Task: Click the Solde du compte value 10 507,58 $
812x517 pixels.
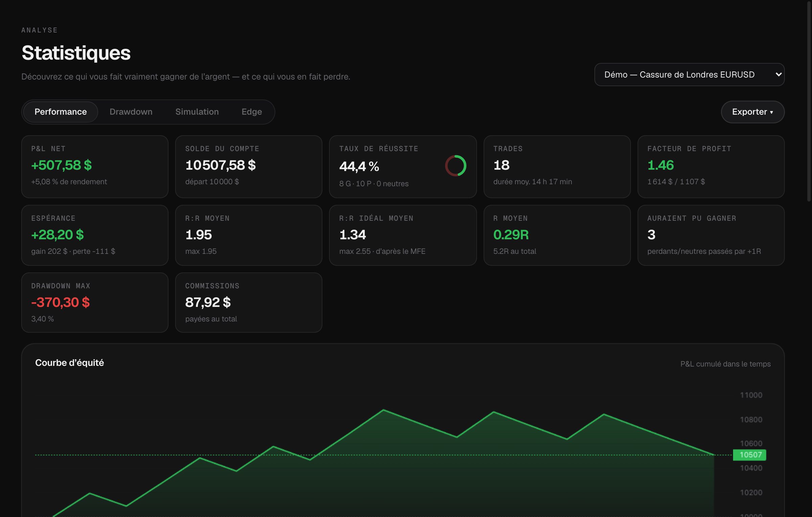Action: pyautogui.click(x=220, y=165)
